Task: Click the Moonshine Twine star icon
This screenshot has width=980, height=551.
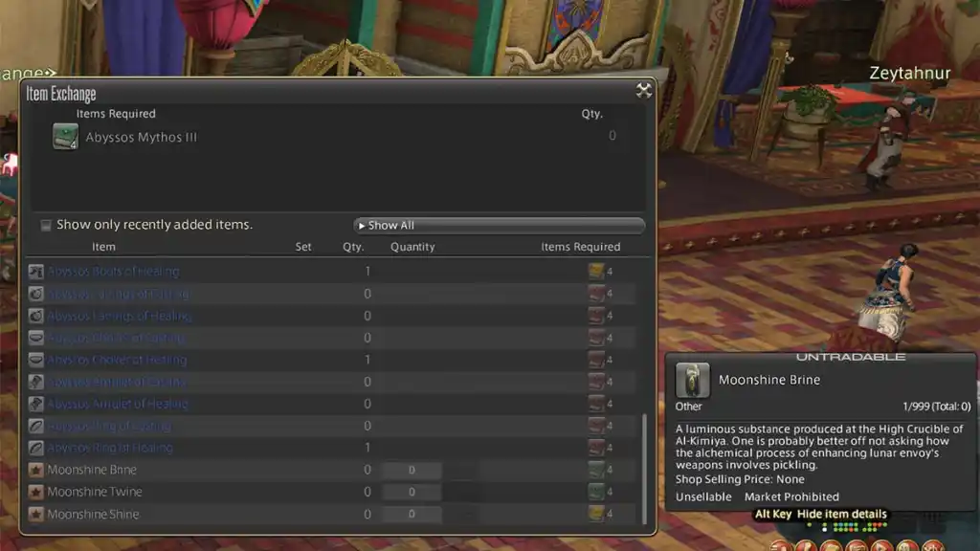Action: 35,492
